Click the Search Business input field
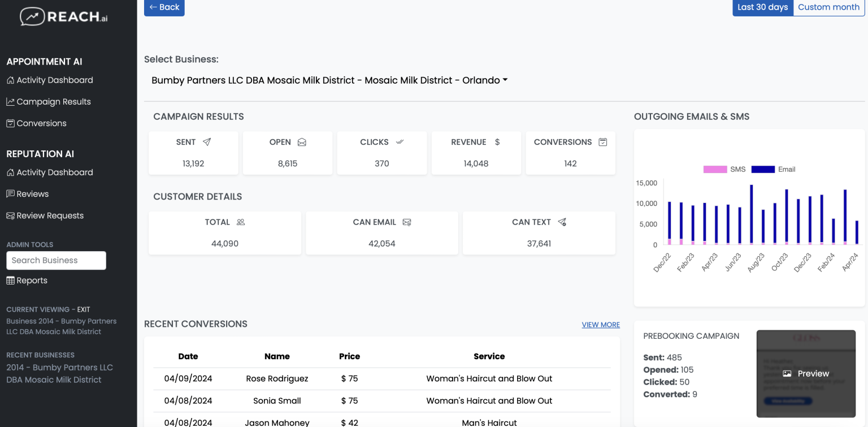The image size is (868, 427). (x=56, y=260)
